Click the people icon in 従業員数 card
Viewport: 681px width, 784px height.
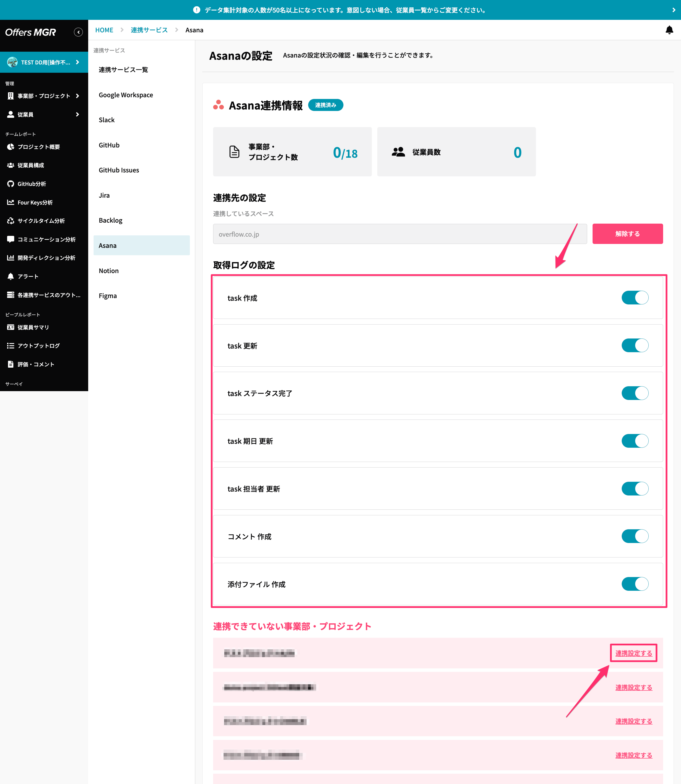[x=398, y=152]
